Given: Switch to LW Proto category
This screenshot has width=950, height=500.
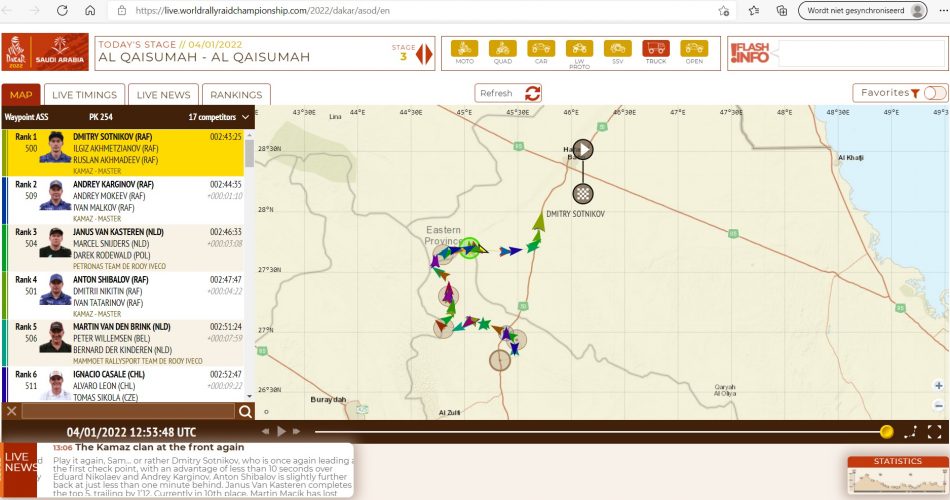Looking at the screenshot, I should 579,51.
